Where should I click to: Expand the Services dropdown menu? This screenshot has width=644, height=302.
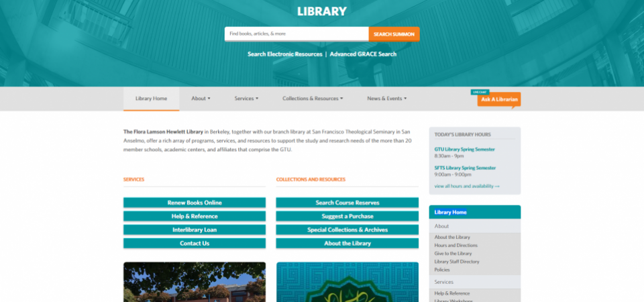(246, 99)
